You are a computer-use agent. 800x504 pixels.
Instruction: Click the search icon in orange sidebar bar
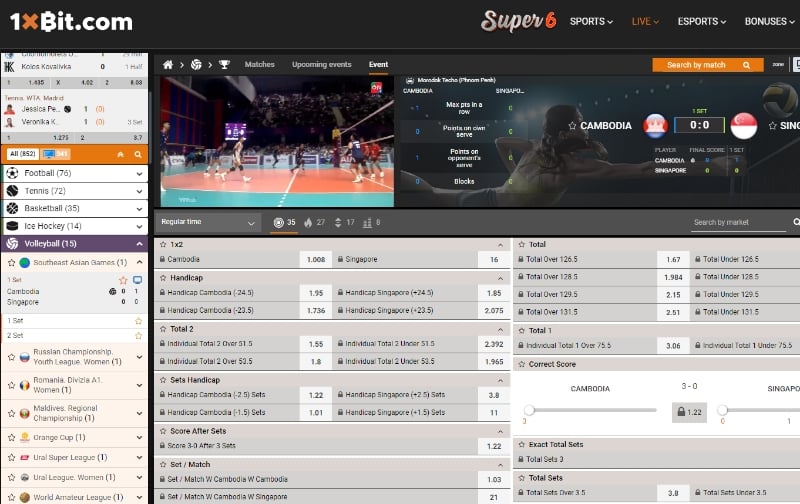click(138, 155)
